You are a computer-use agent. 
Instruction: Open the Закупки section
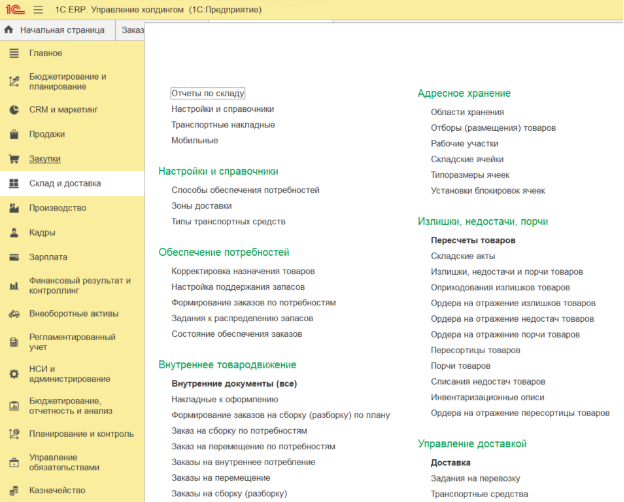pos(45,159)
